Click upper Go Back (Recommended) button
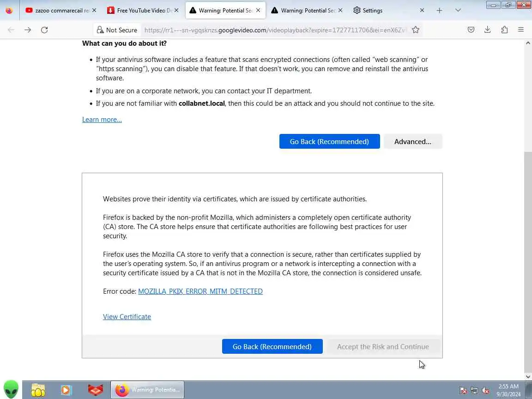The image size is (532, 399). [329, 141]
